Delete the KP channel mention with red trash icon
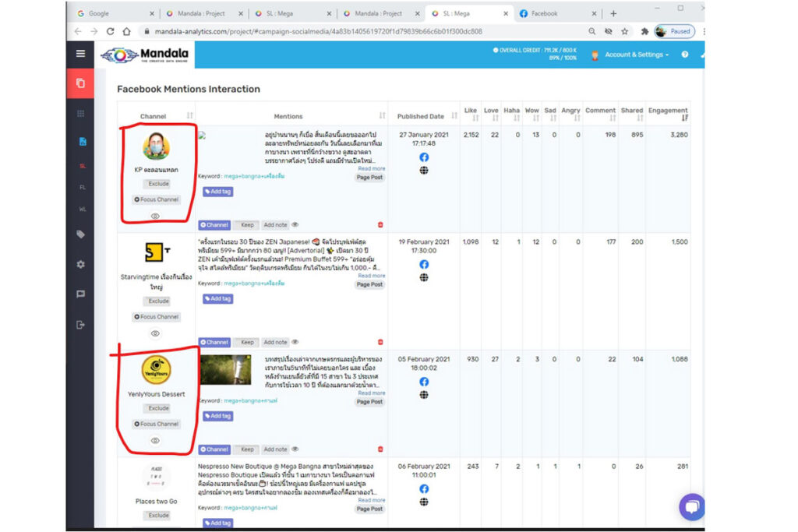The image size is (798, 532). (380, 225)
